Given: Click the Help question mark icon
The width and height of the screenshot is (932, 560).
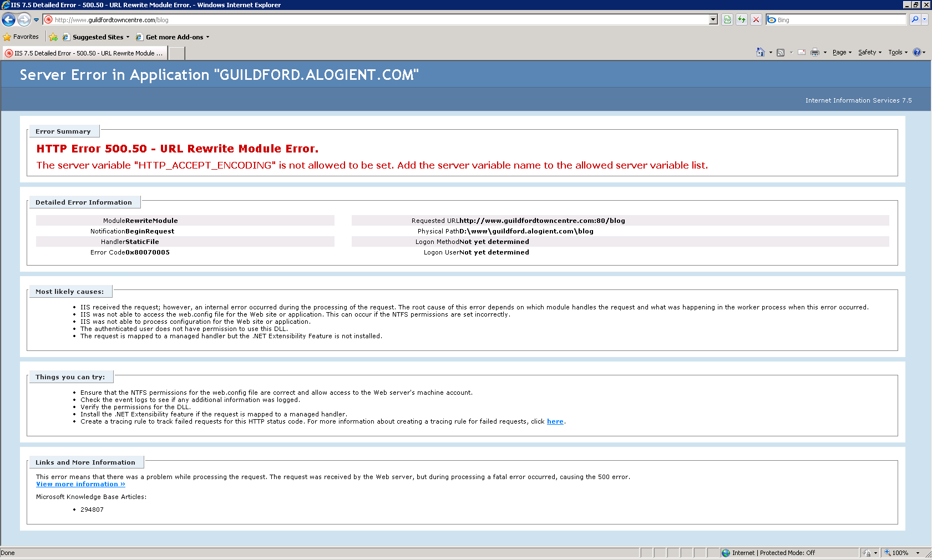Looking at the screenshot, I should pos(917,52).
